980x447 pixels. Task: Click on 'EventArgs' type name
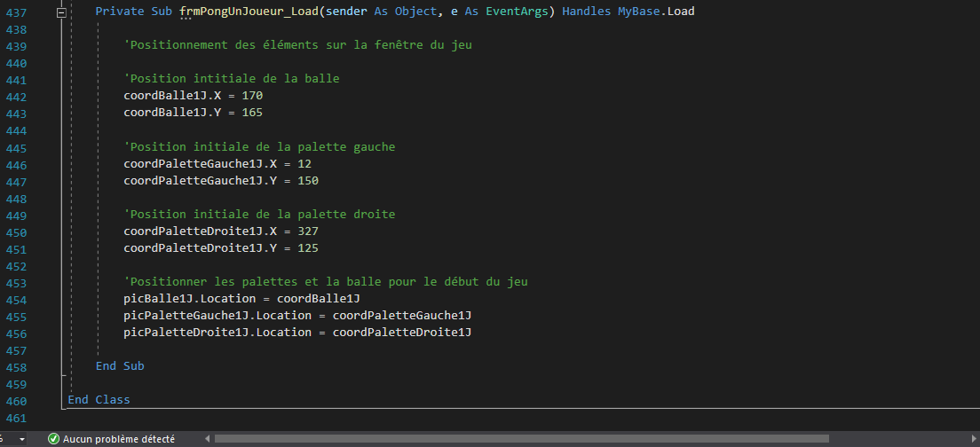(517, 12)
